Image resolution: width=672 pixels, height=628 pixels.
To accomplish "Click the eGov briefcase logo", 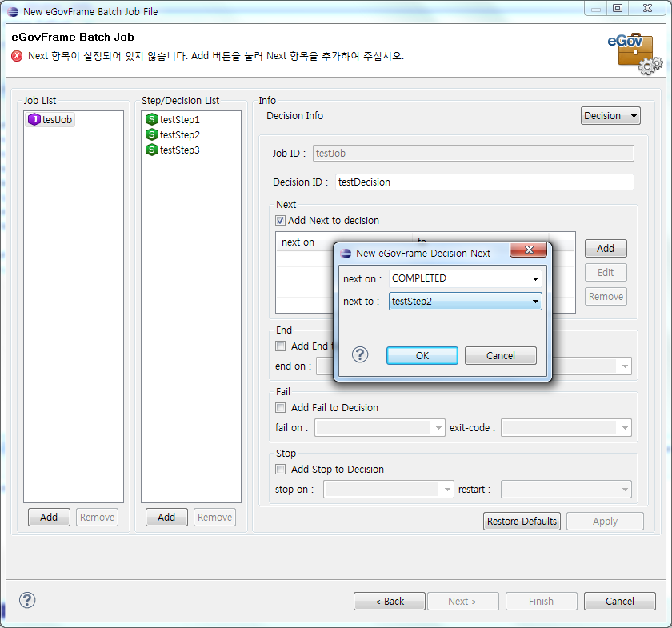I will point(635,53).
